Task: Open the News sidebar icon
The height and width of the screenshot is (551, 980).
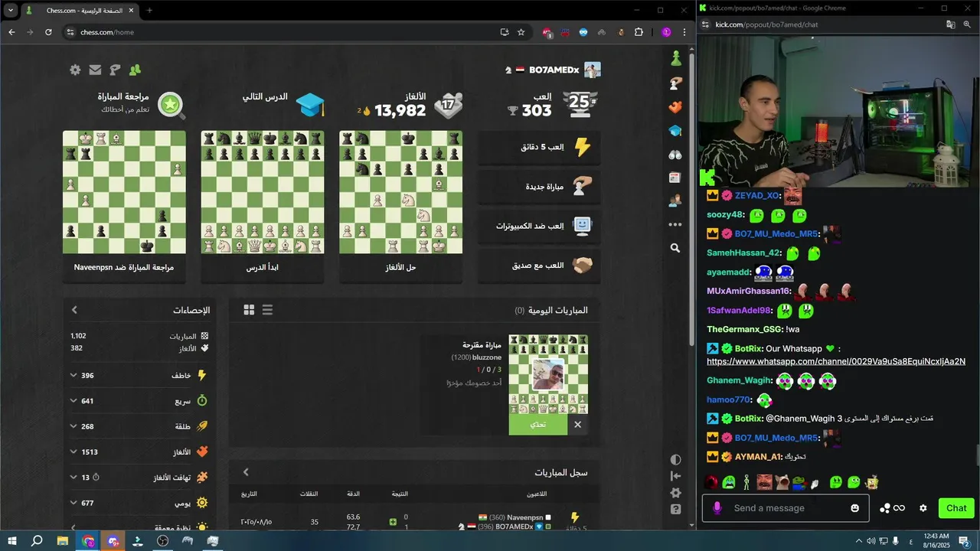Action: [675, 178]
